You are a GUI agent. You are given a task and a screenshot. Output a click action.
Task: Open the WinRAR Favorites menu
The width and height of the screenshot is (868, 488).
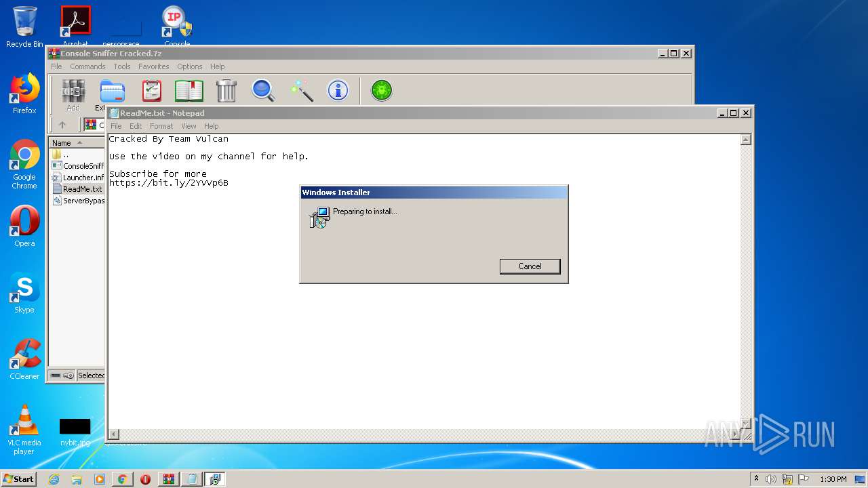click(x=154, y=66)
